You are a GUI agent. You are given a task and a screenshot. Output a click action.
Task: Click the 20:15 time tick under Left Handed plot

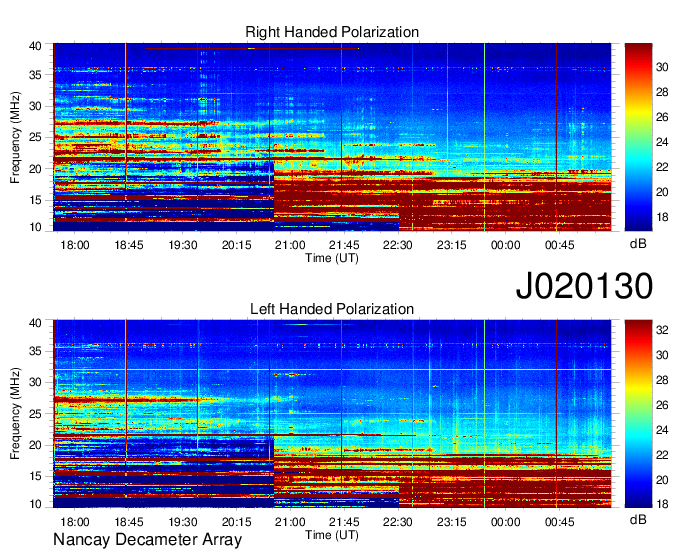236,522
